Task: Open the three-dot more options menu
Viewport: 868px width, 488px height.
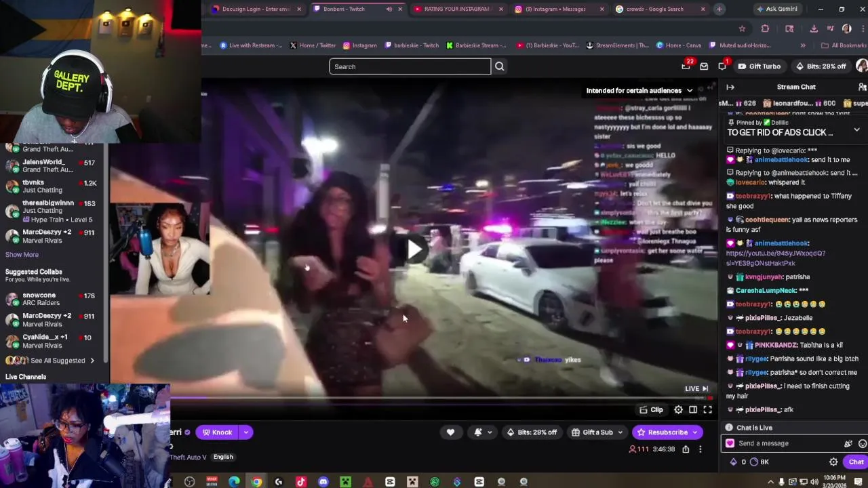Action: click(x=701, y=449)
